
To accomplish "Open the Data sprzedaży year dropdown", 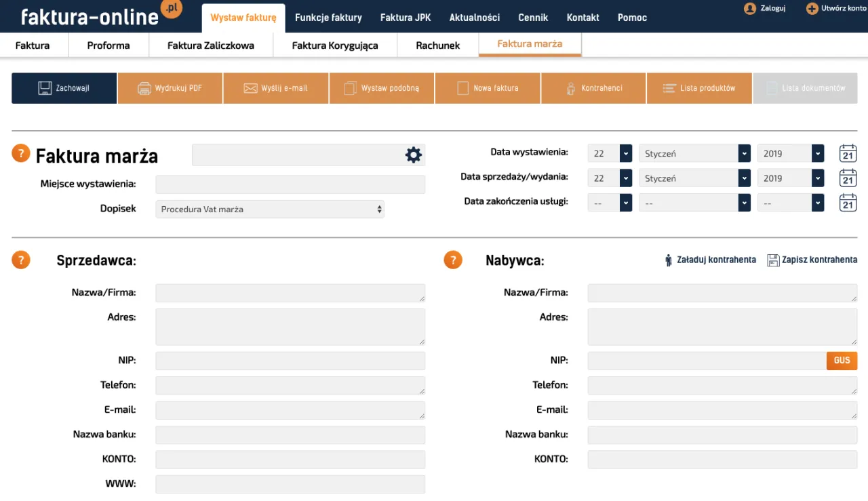I will point(790,178).
